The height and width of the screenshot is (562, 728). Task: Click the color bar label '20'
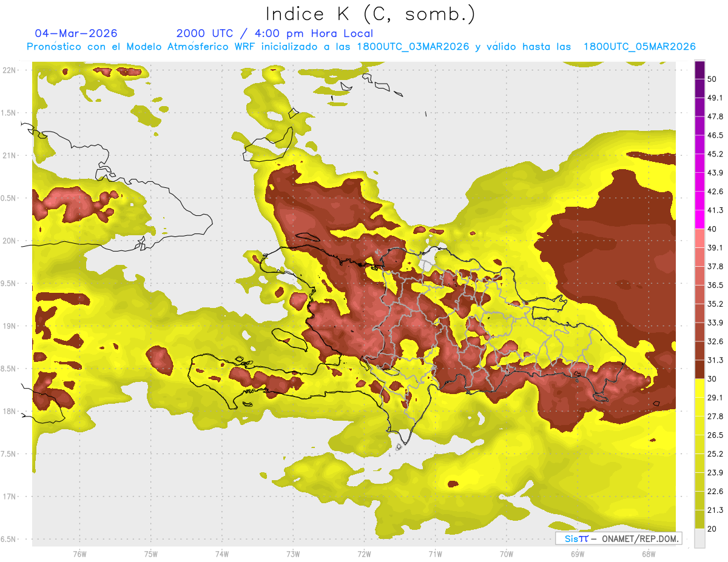click(x=712, y=529)
